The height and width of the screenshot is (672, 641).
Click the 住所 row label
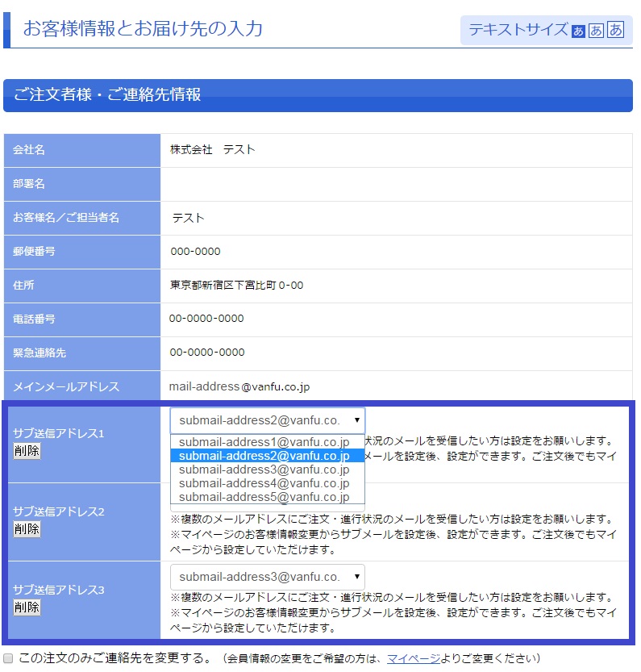tap(23, 285)
